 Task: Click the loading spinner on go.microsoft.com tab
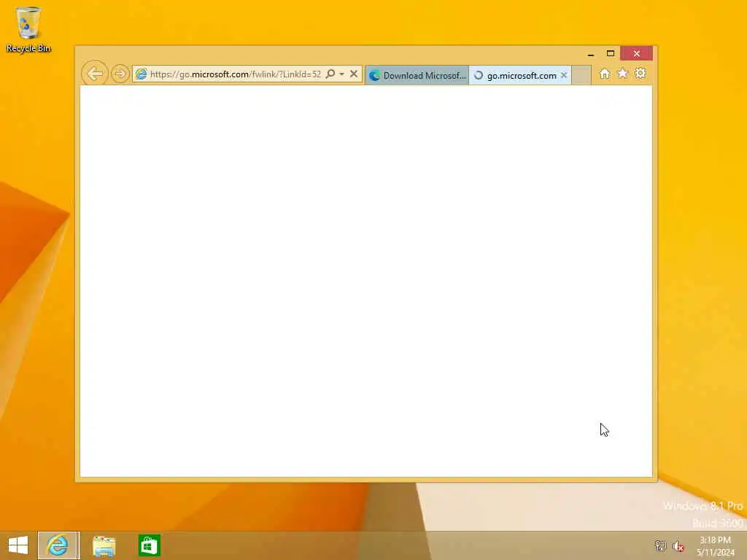tap(479, 75)
